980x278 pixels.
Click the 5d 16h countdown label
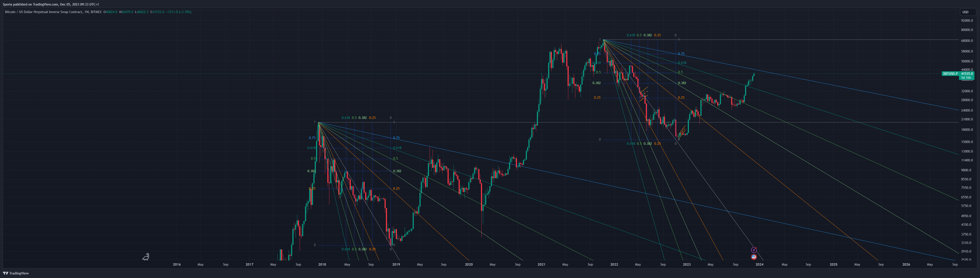(967, 78)
